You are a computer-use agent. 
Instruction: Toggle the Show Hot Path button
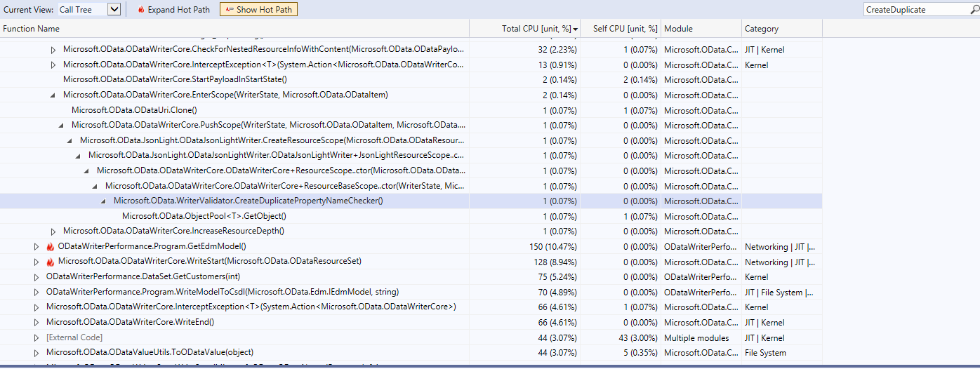pos(258,10)
